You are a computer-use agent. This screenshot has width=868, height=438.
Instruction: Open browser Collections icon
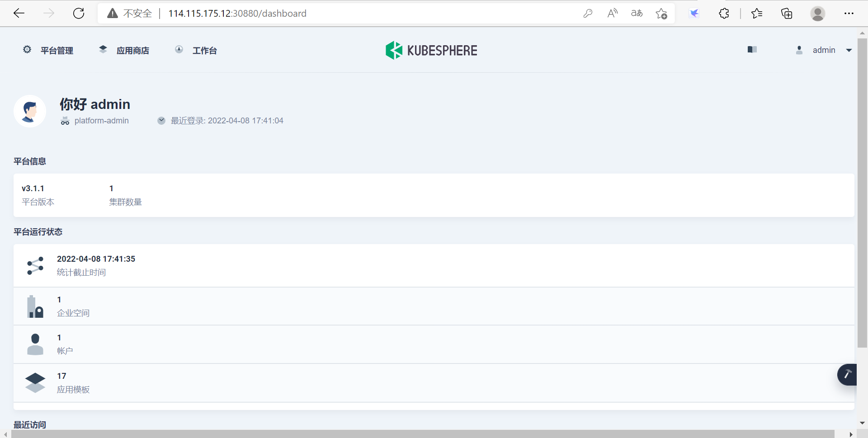coord(787,13)
